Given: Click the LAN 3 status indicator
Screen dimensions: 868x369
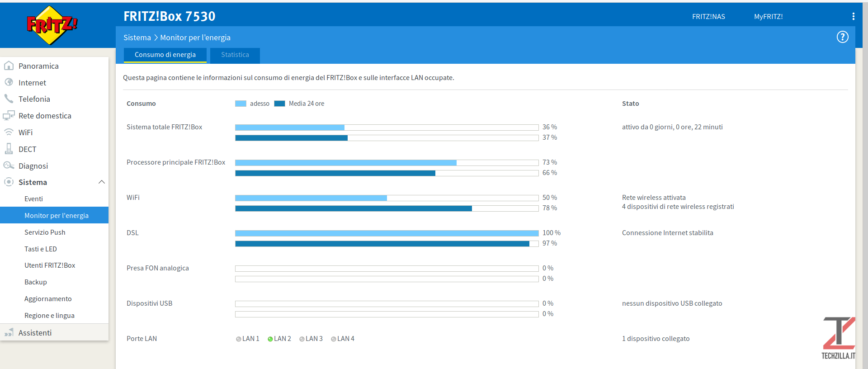Looking at the screenshot, I should (x=302, y=339).
